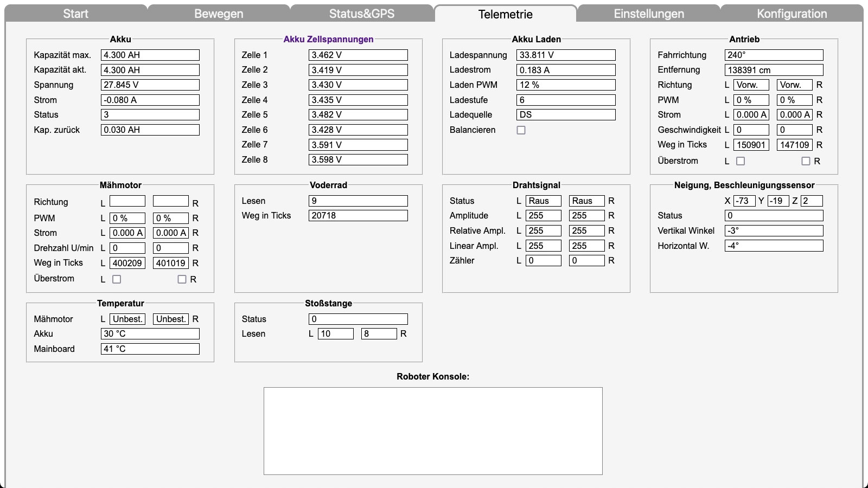Image resolution: width=868 pixels, height=488 pixels.
Task: Click the Ladequelle field showing DS
Action: point(566,115)
